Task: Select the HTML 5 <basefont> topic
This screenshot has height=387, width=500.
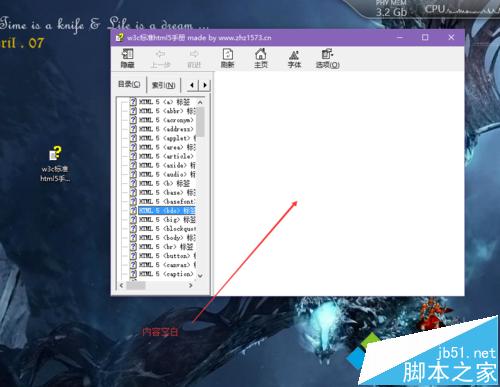Action: coord(167,201)
